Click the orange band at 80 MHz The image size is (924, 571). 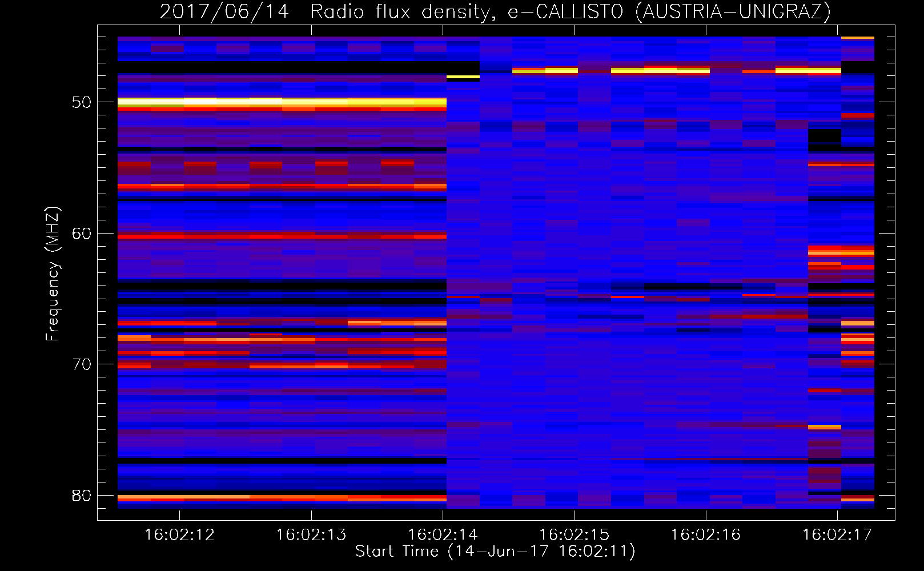[282, 498]
